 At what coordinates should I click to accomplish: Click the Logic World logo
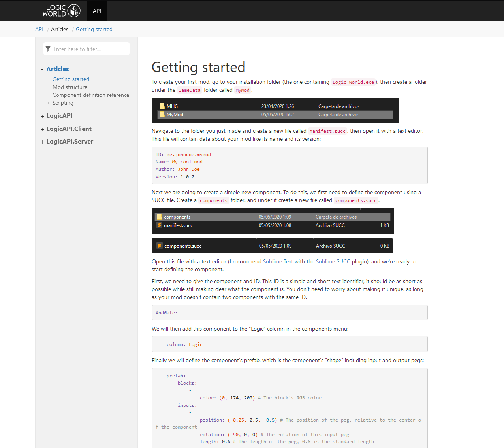point(61,11)
